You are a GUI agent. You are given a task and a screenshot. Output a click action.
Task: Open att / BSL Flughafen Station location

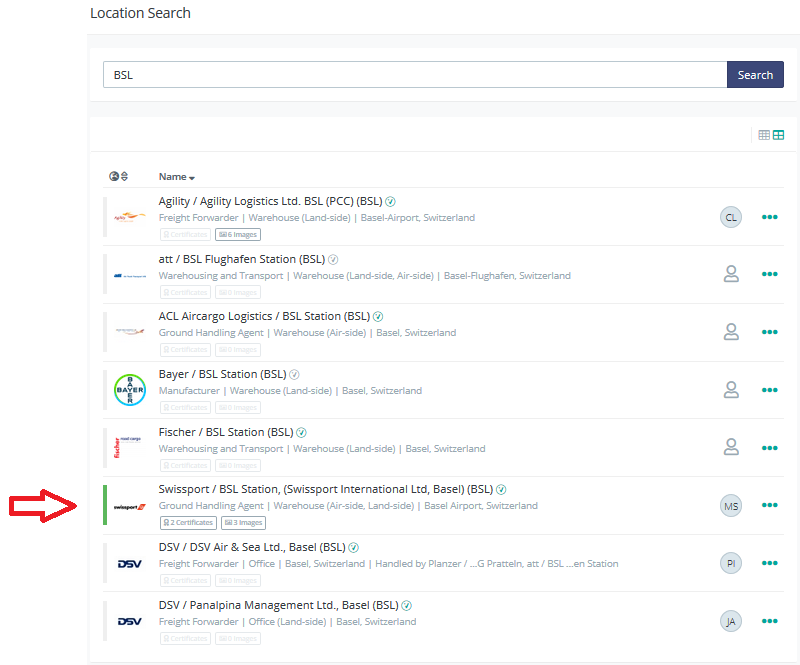242,259
